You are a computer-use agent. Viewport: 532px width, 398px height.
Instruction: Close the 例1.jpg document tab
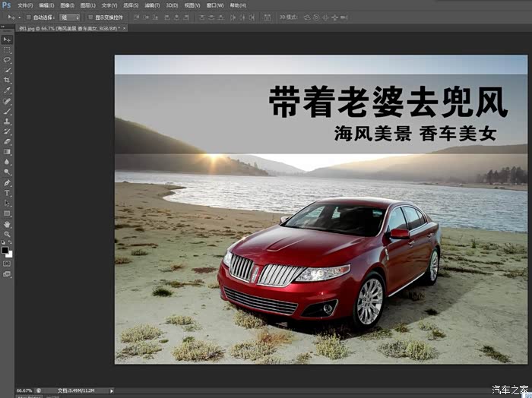click(x=124, y=27)
